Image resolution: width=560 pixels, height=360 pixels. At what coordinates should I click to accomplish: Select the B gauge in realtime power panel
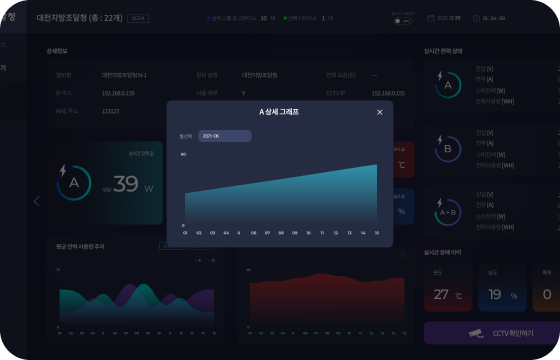[448, 149]
